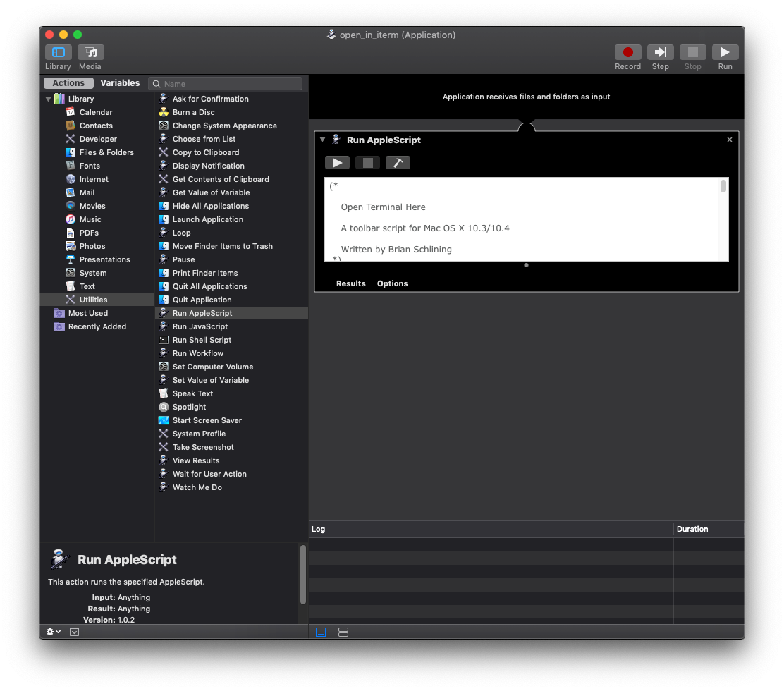The width and height of the screenshot is (784, 691).
Task: Click the Record button to record actions
Action: (x=627, y=53)
